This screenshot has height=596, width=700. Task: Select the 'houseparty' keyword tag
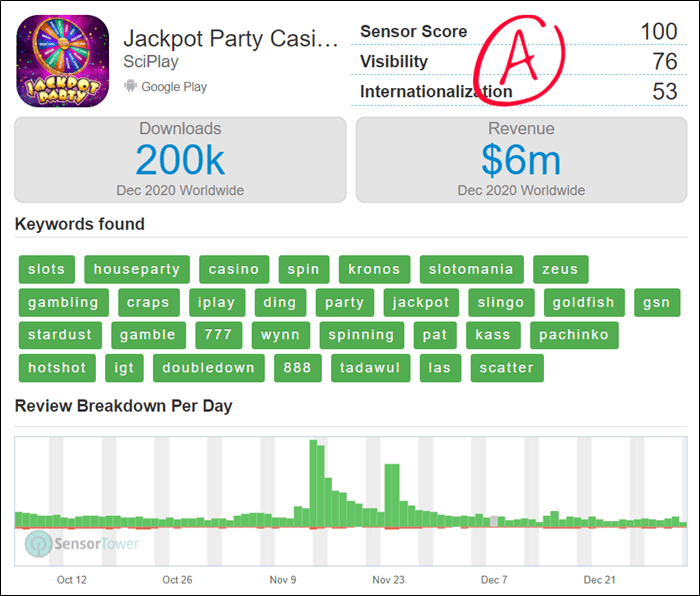click(137, 269)
